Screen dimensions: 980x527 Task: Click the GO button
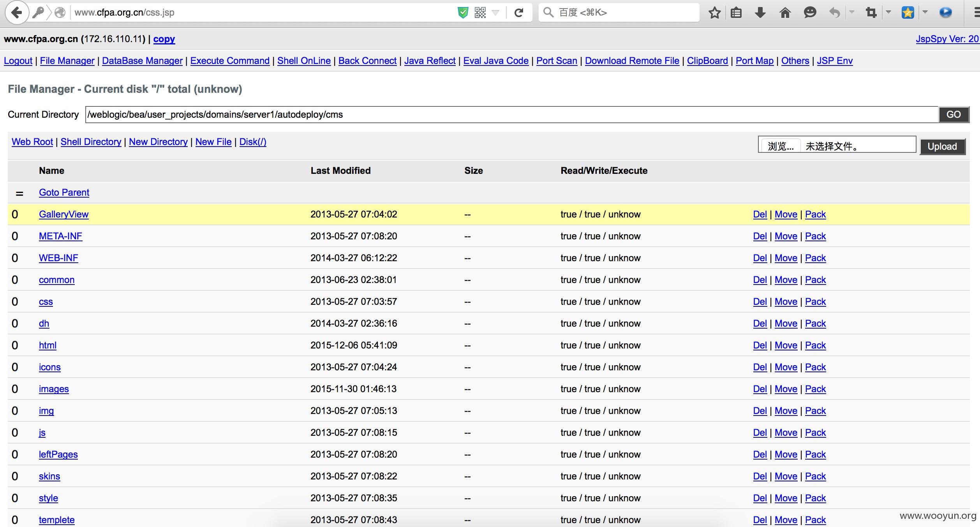954,115
